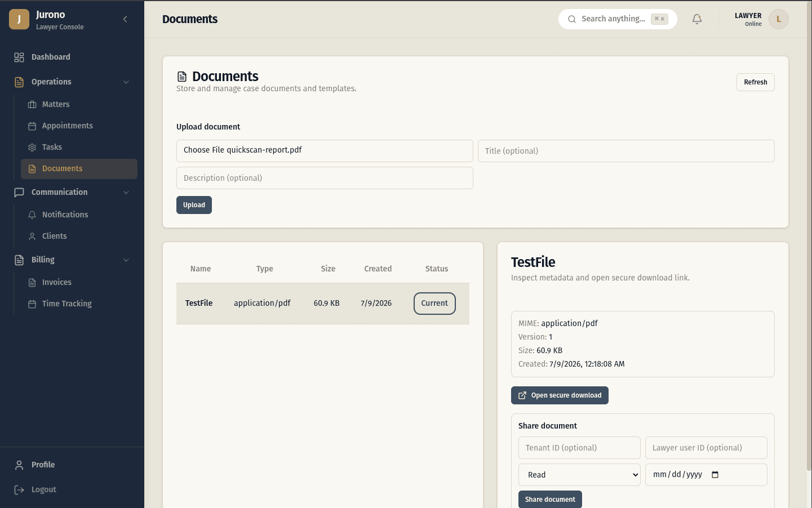
Task: Click the Operations clipboard icon
Action: [19, 82]
